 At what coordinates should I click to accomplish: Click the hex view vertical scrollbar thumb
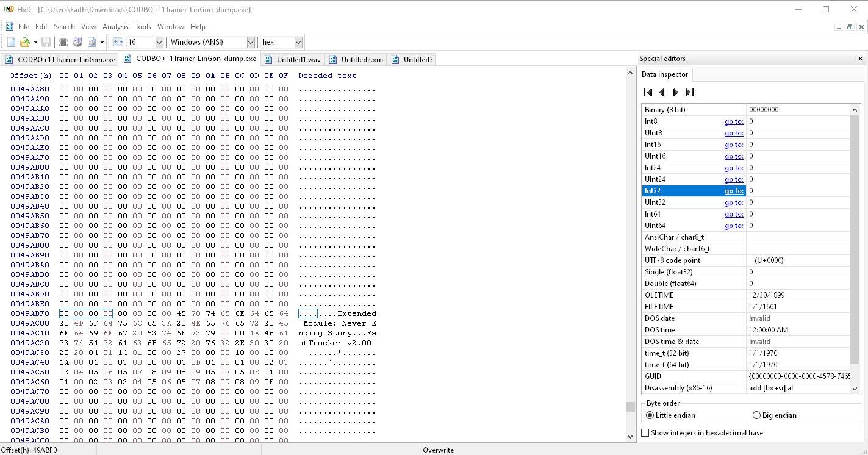point(630,407)
